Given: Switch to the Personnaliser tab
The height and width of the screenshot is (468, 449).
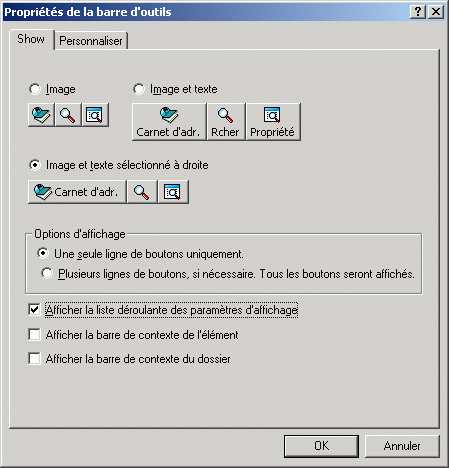Looking at the screenshot, I should 91,41.
